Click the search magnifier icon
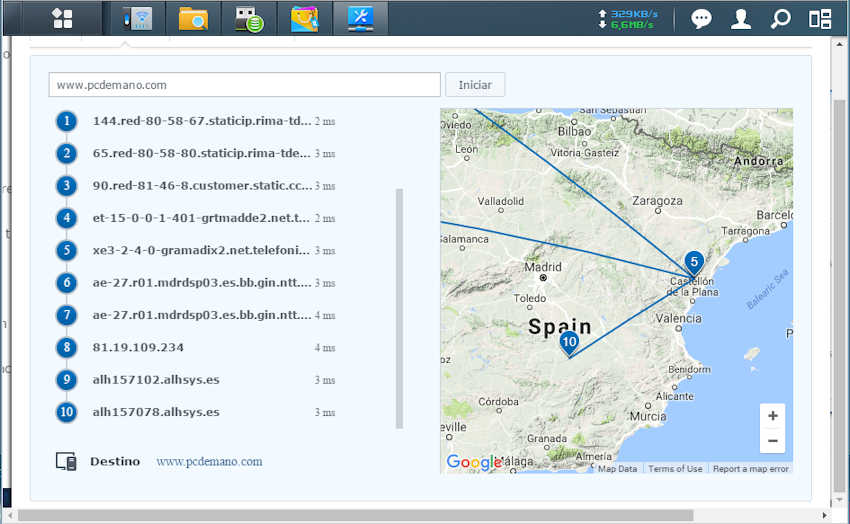The image size is (850, 524). click(x=781, y=18)
